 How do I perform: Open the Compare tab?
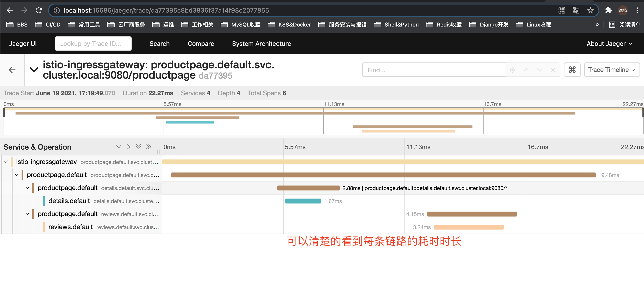point(201,44)
